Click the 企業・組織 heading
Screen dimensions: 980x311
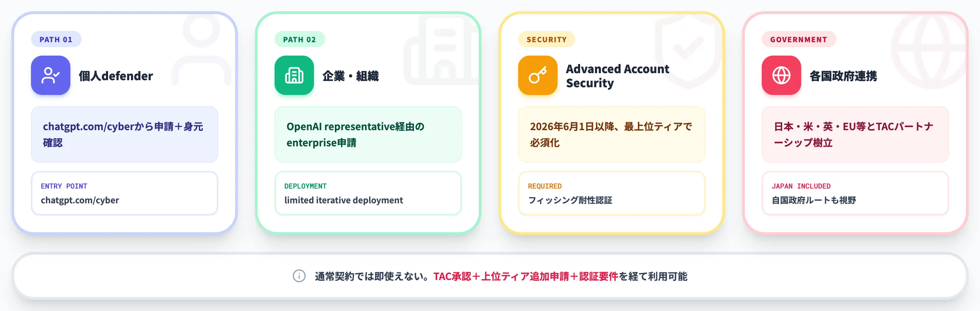350,76
